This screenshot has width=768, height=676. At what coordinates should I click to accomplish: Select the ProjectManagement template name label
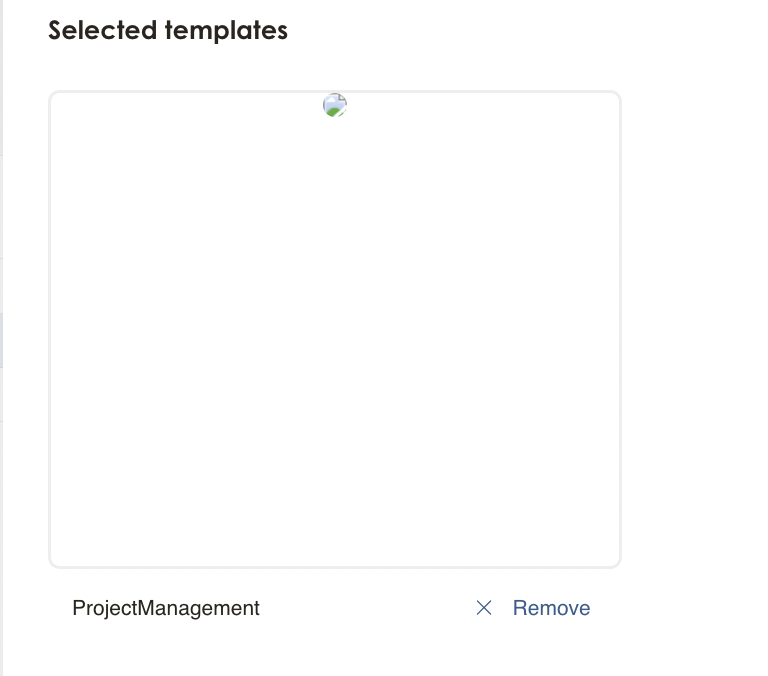[x=166, y=608]
